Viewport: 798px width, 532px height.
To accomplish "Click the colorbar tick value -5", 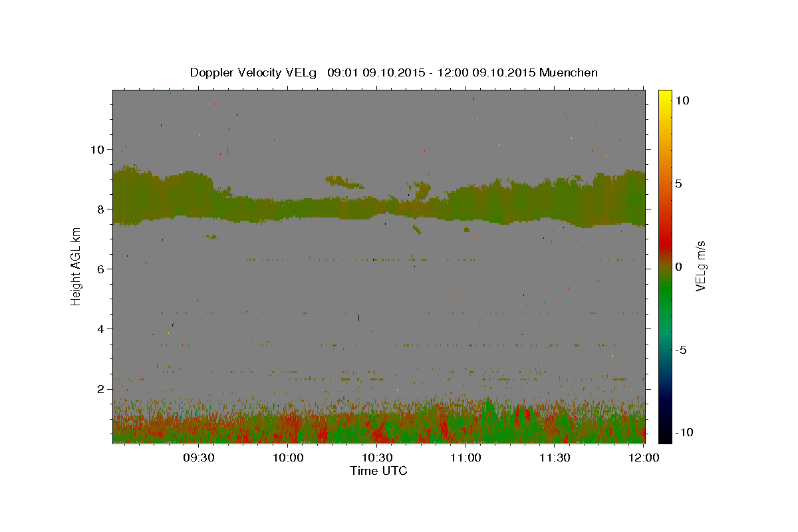I will click(x=681, y=350).
